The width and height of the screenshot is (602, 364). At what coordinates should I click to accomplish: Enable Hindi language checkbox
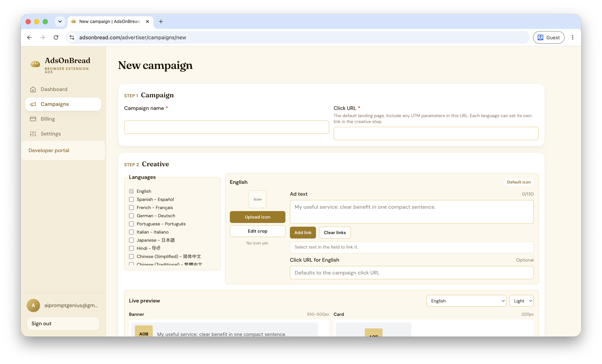(x=131, y=249)
